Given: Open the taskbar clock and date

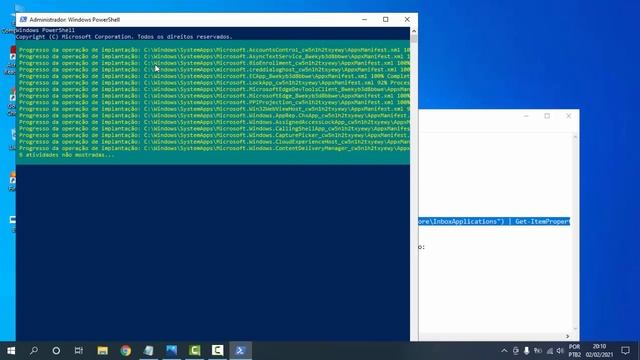Looking at the screenshot, I should [x=599, y=351].
